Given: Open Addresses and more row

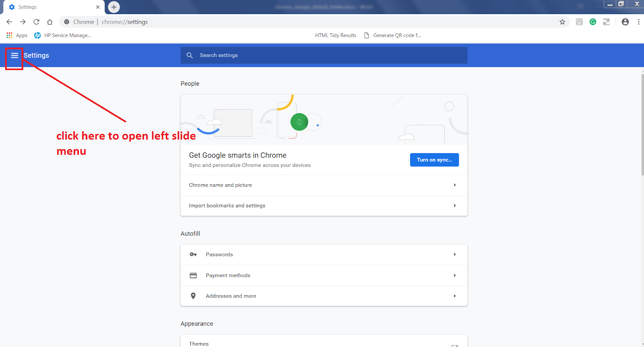Looking at the screenshot, I should click(x=324, y=296).
